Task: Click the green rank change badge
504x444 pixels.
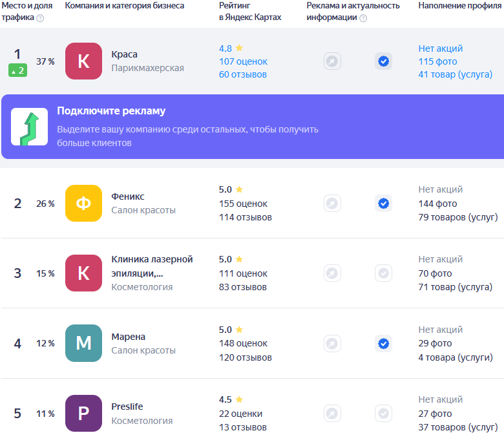Action: coord(17,70)
